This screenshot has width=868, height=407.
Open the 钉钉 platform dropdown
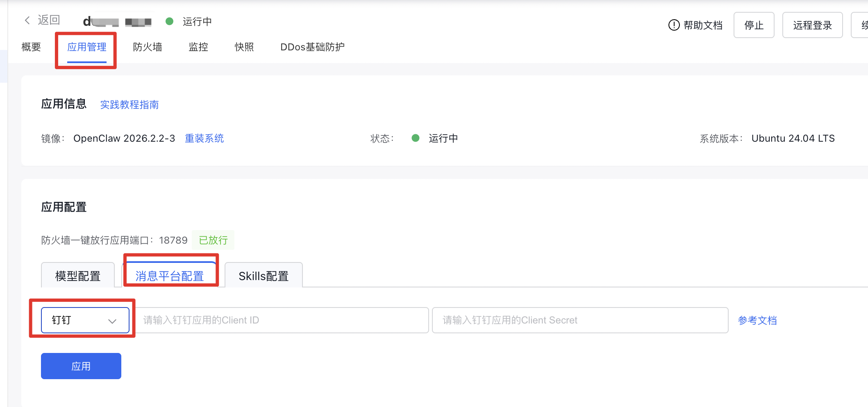pos(85,320)
